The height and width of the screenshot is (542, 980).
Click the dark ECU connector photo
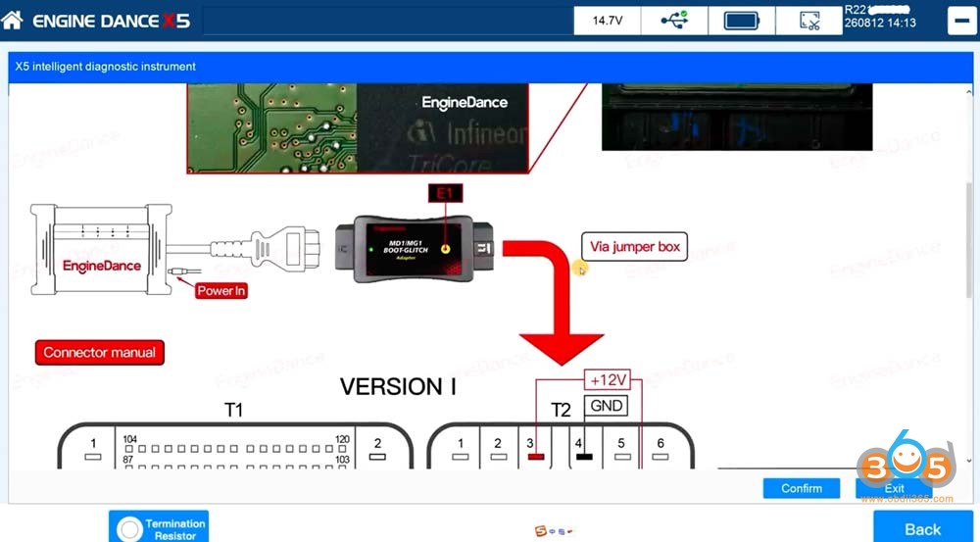737,117
